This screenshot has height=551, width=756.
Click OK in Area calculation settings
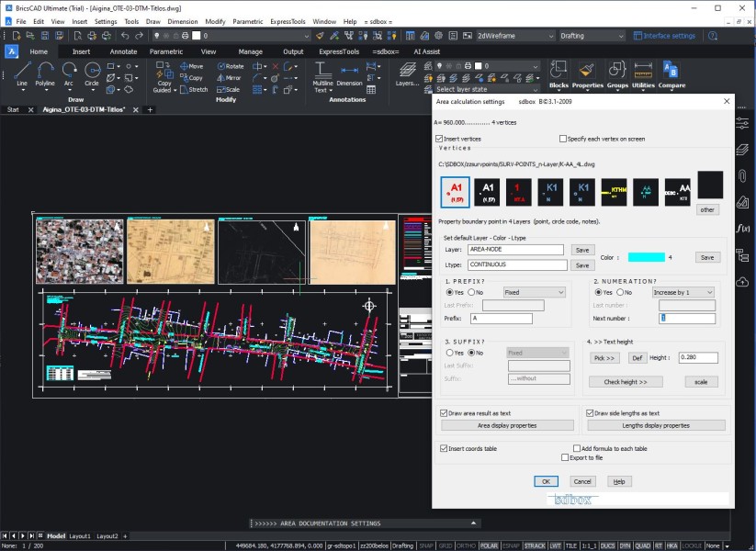tap(546, 481)
